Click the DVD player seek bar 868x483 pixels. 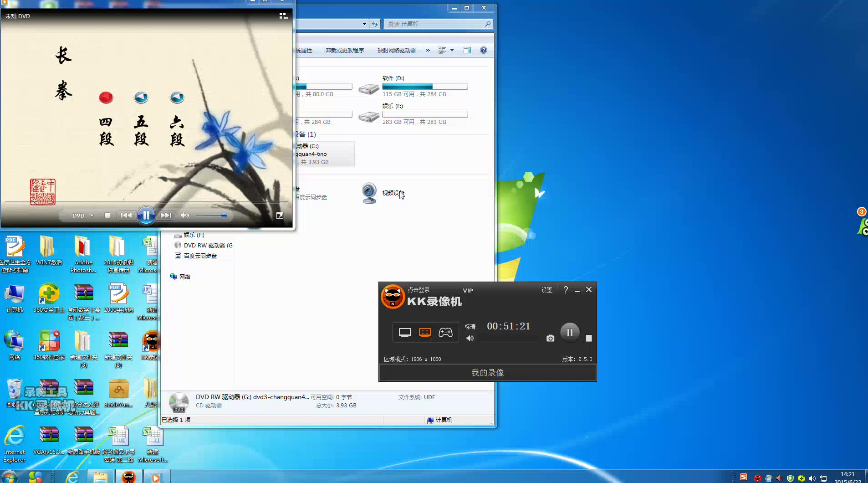pyautogui.click(x=146, y=202)
